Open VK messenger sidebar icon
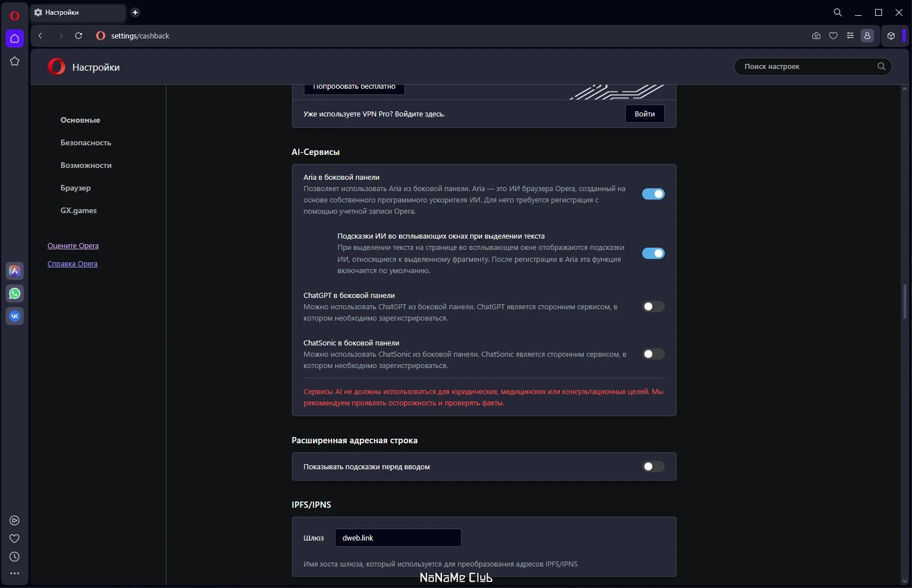This screenshot has width=912, height=588. coord(15,316)
